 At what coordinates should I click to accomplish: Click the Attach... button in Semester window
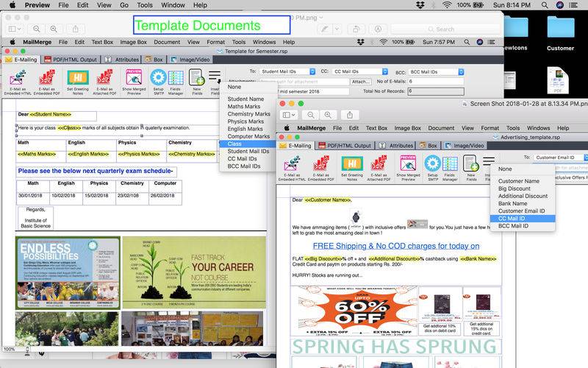[361, 82]
